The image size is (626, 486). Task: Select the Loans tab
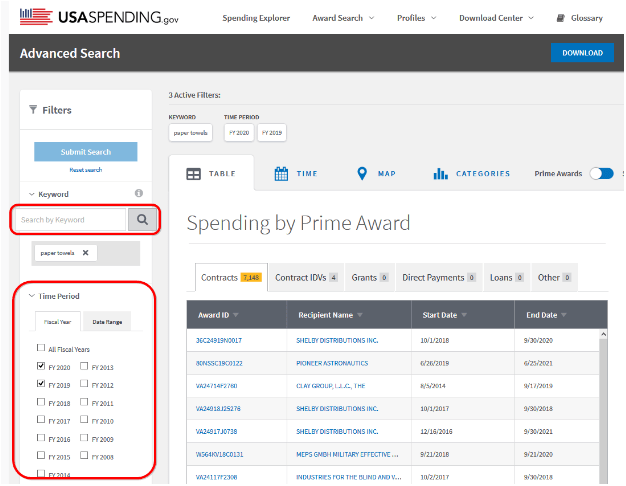[507, 277]
